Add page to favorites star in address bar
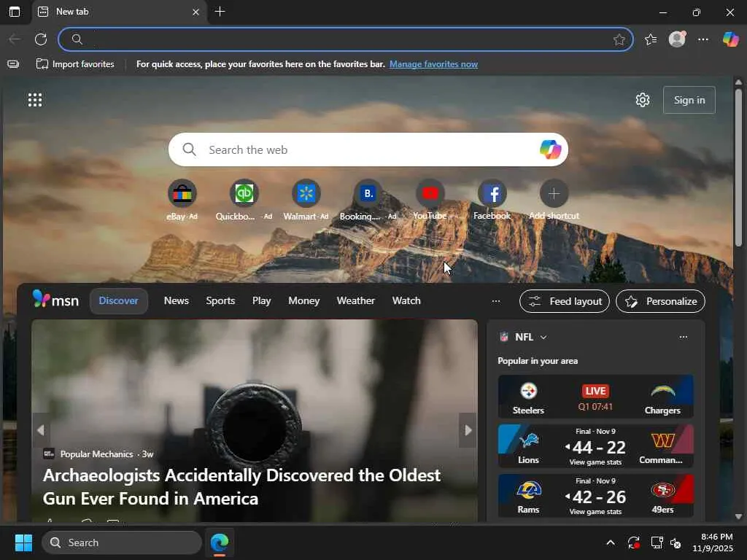747x560 pixels. coord(619,39)
